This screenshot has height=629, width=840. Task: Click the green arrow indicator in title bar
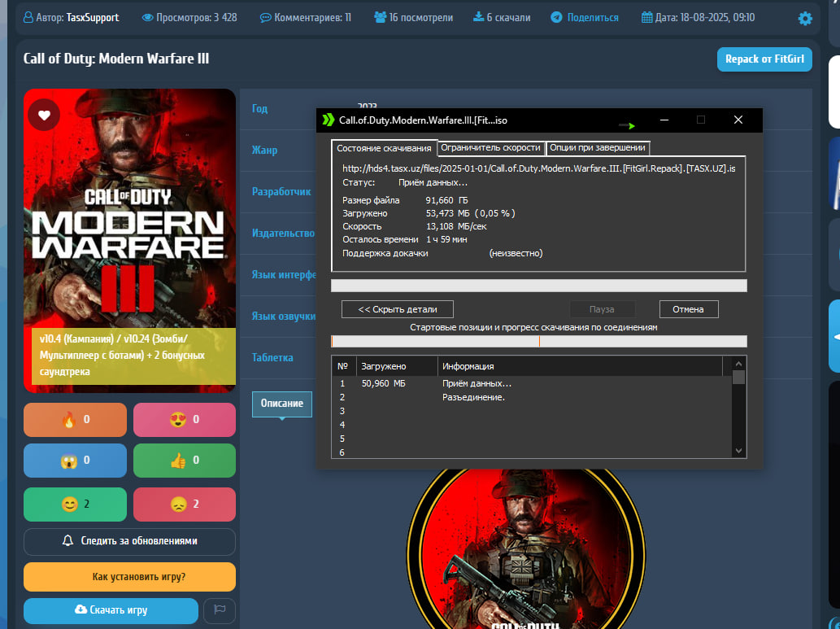[x=627, y=125]
